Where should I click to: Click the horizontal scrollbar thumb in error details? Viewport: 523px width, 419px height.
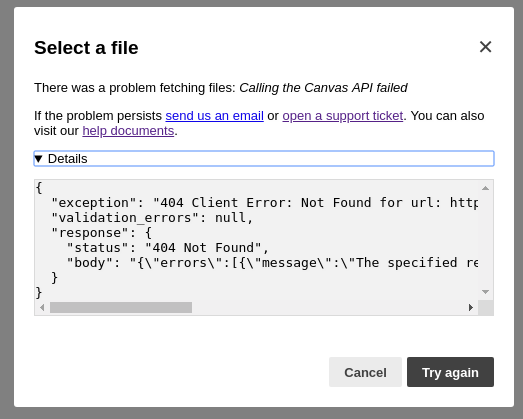(121, 307)
